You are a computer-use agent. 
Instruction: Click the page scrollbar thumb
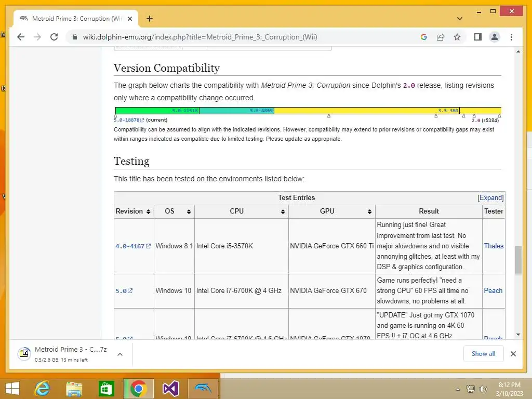click(518, 260)
